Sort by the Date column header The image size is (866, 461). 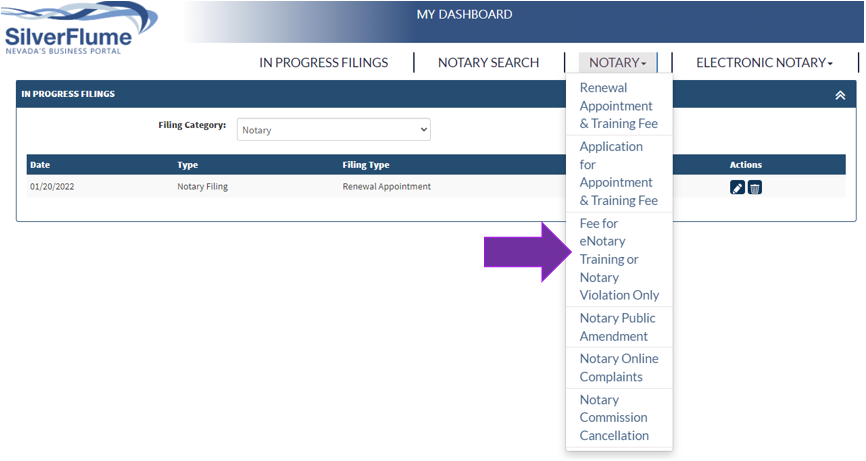point(40,165)
